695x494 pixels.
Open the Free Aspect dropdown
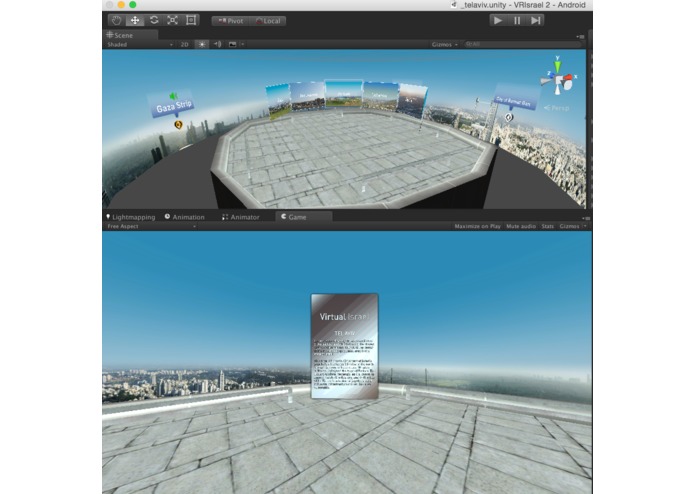(x=151, y=226)
